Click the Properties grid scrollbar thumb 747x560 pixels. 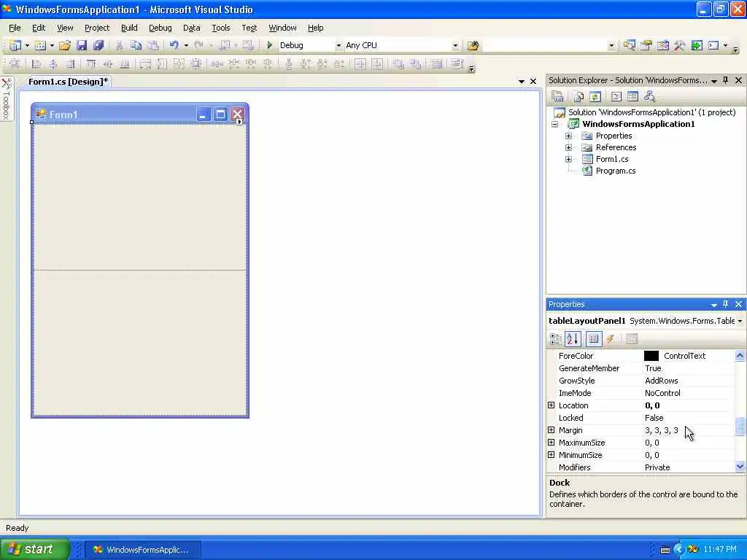point(740,426)
